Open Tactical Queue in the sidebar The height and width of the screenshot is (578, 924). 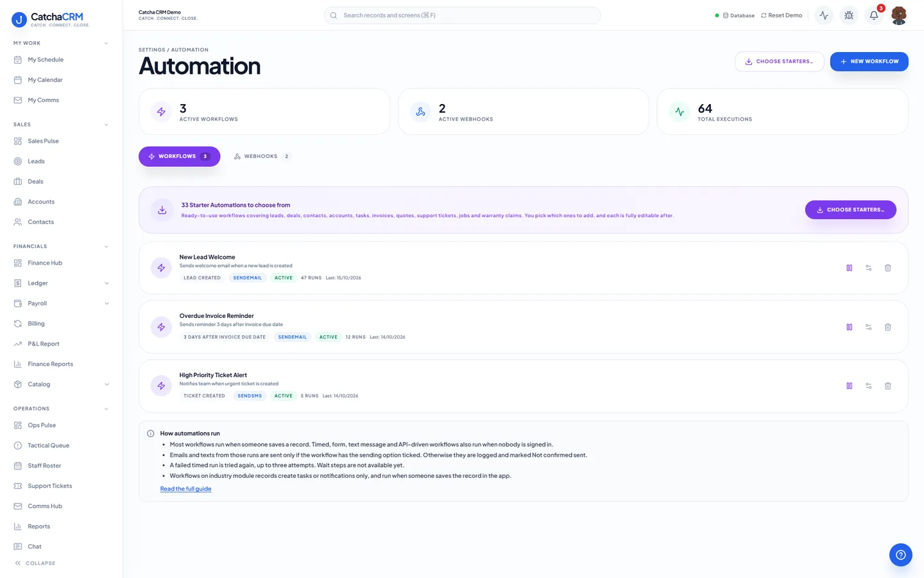click(x=62, y=446)
